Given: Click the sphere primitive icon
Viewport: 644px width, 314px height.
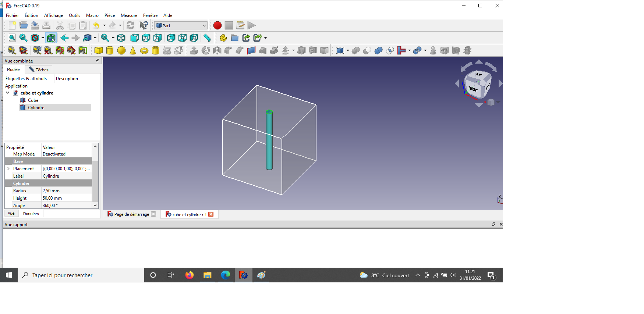Looking at the screenshot, I should coord(121,50).
